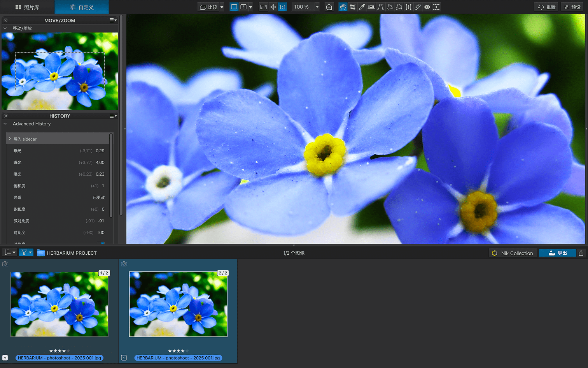Viewport: 588px width, 368px height.
Task: Select the Horizon leveling tool
Action: (x=371, y=7)
